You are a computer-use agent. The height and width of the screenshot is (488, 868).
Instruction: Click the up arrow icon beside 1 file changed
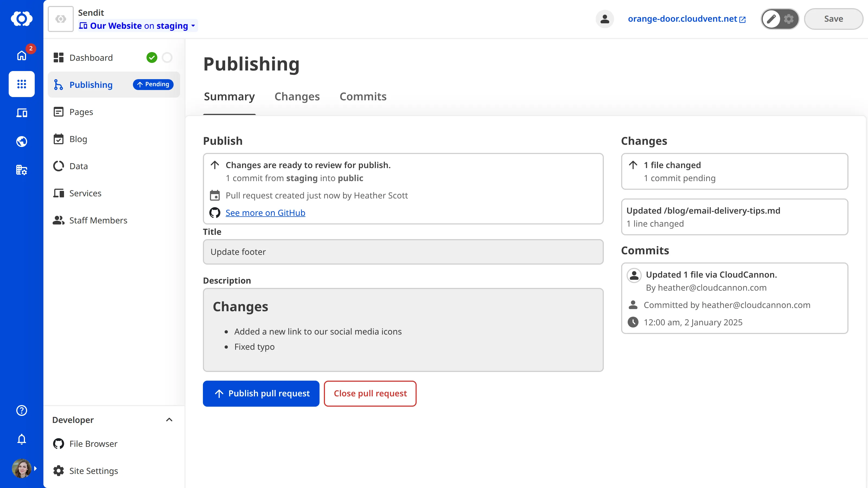tap(633, 165)
